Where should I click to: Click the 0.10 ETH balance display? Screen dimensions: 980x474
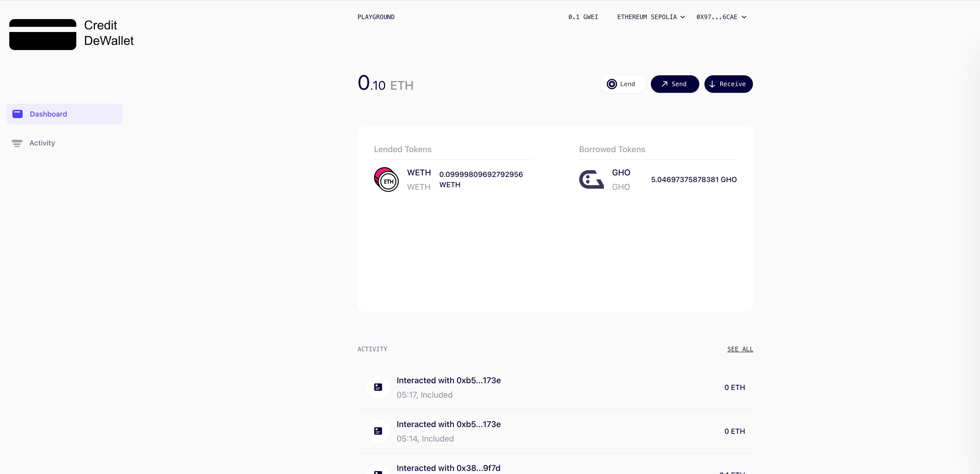(x=385, y=83)
